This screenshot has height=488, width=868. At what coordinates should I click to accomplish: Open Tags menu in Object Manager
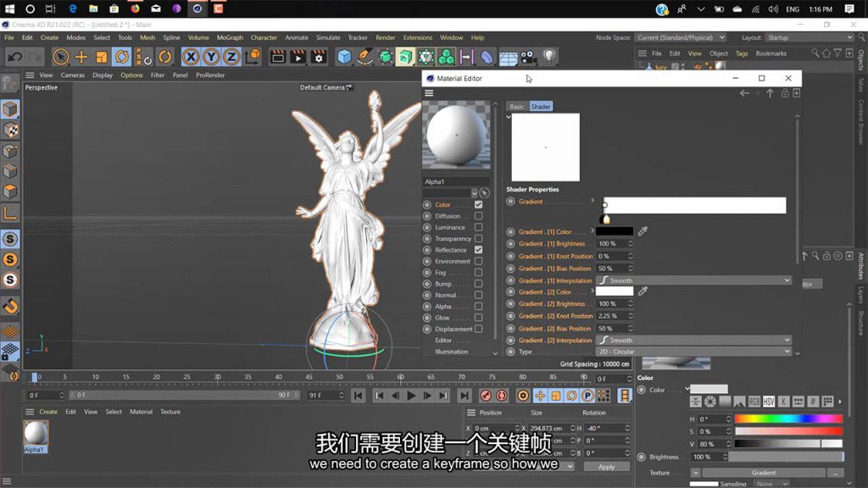click(741, 53)
